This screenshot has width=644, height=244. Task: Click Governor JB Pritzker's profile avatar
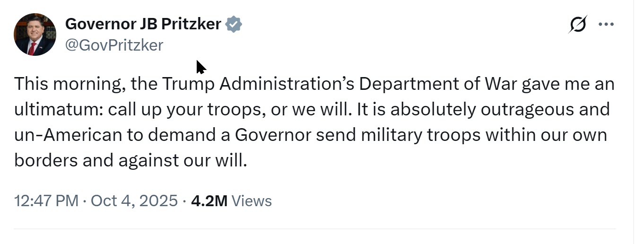pos(35,35)
